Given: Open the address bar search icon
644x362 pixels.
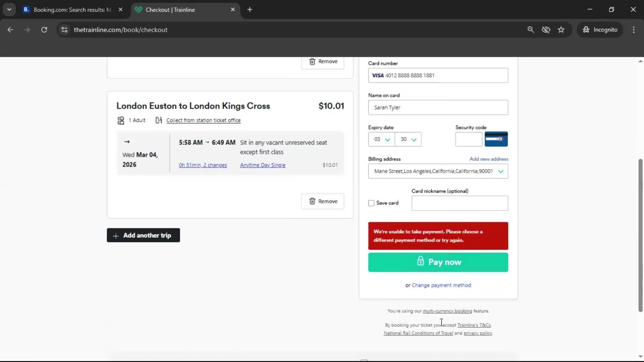Looking at the screenshot, I should coord(531,29).
